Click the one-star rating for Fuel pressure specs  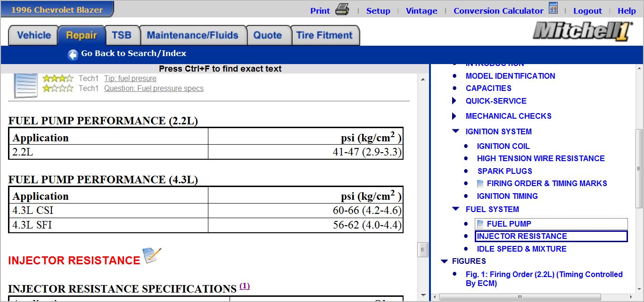[x=58, y=88]
